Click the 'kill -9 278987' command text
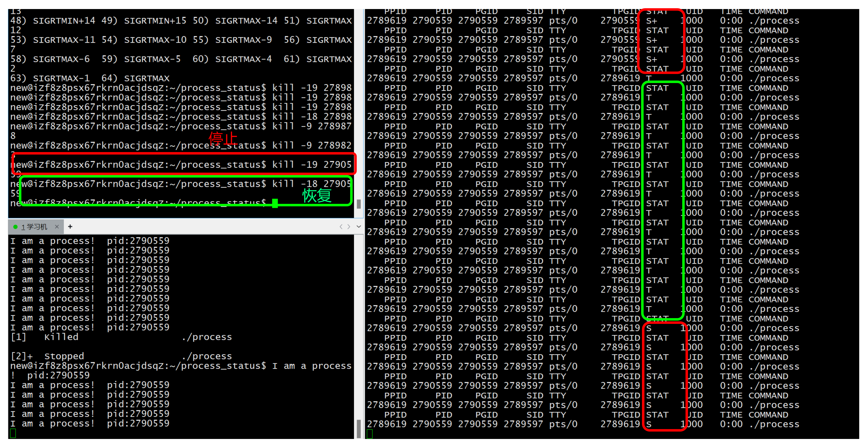This screenshot has height=448, width=868. point(312,126)
